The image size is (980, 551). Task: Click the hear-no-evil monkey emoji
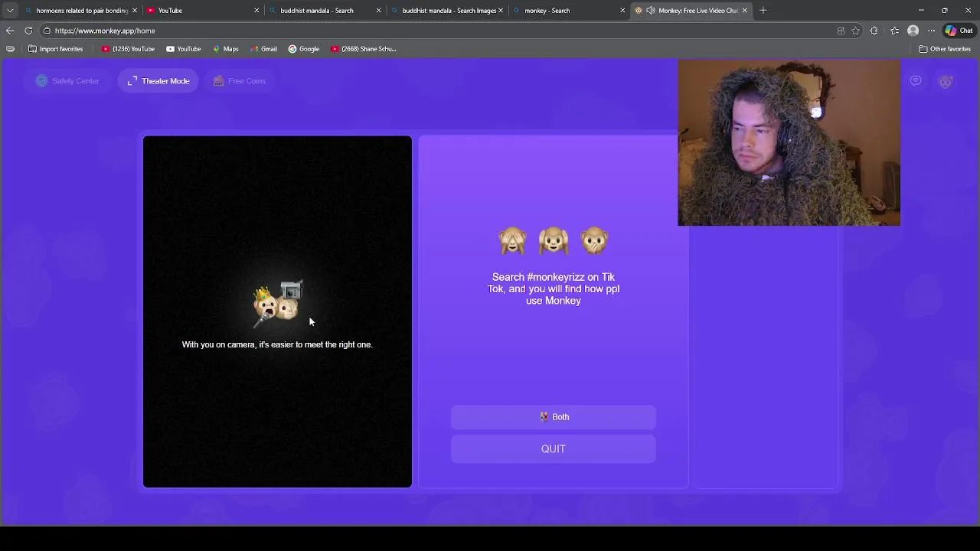coord(554,241)
